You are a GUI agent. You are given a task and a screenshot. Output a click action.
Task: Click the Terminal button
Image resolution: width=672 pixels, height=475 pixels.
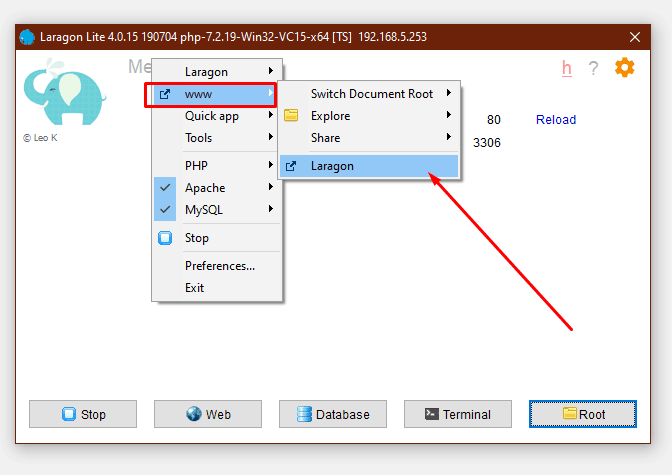tap(458, 414)
